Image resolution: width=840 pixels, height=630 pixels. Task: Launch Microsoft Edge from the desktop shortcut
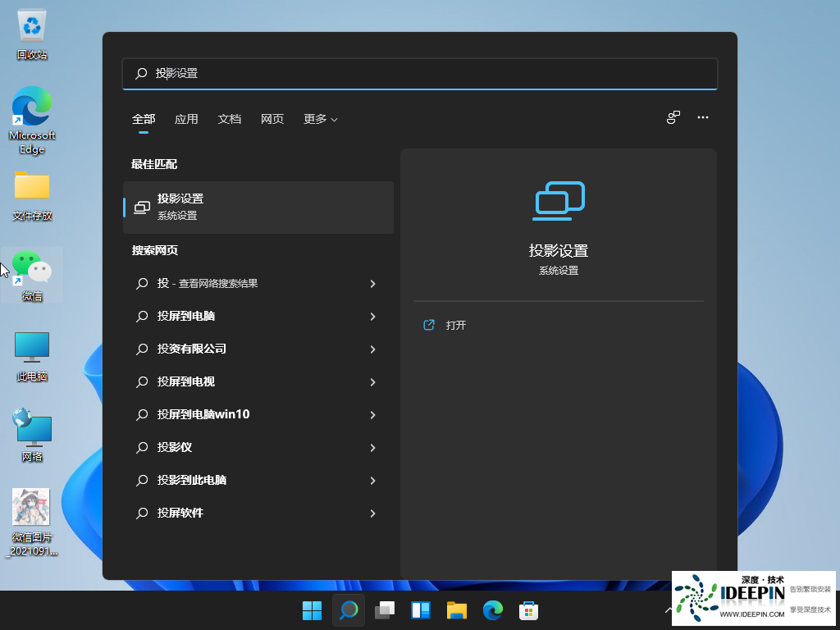click(x=32, y=121)
